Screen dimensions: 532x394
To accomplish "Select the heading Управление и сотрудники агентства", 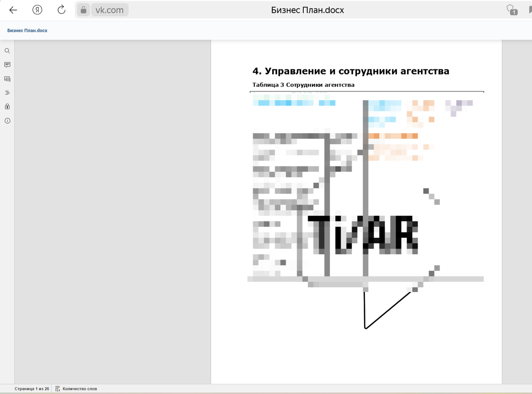I will (x=350, y=71).
